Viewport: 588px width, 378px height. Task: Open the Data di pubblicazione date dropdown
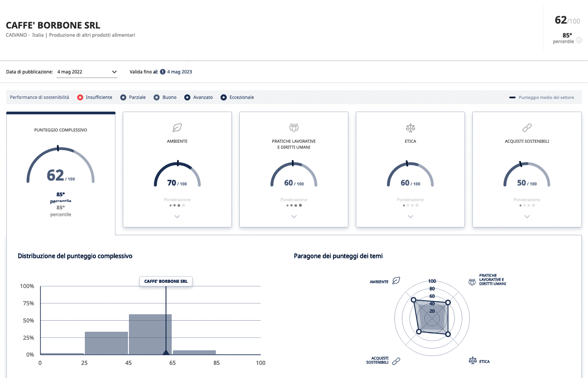pyautogui.click(x=87, y=72)
